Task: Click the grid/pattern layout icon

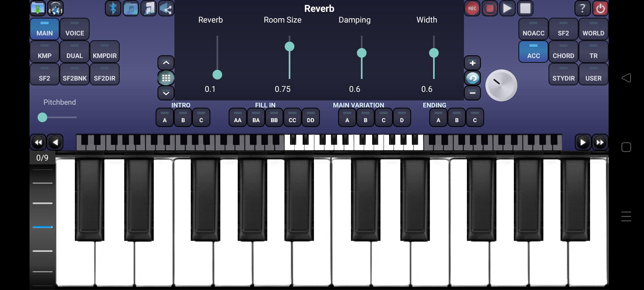Action: click(x=166, y=78)
